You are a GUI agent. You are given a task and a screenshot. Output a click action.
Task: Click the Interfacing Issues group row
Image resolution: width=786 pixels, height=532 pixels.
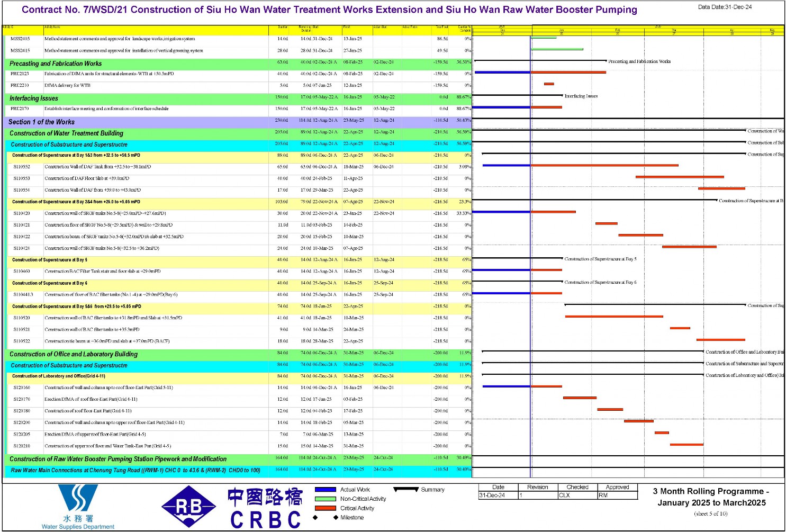(237, 98)
